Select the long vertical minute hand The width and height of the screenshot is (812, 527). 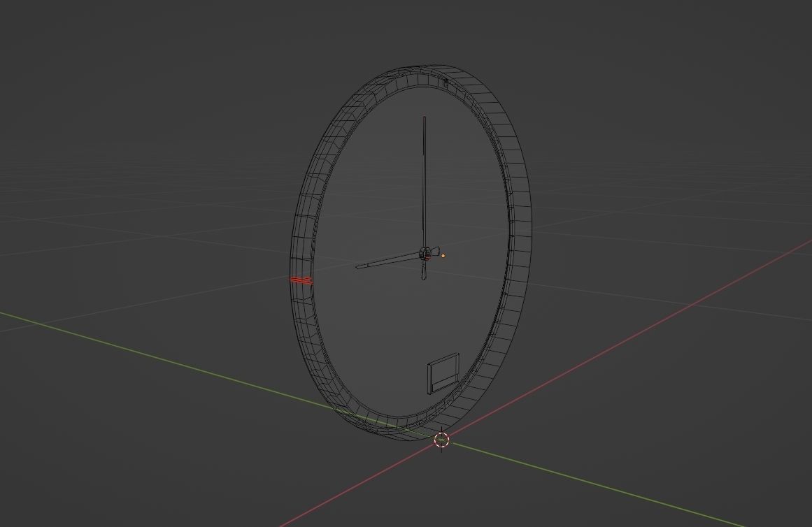pyautogui.click(x=425, y=184)
